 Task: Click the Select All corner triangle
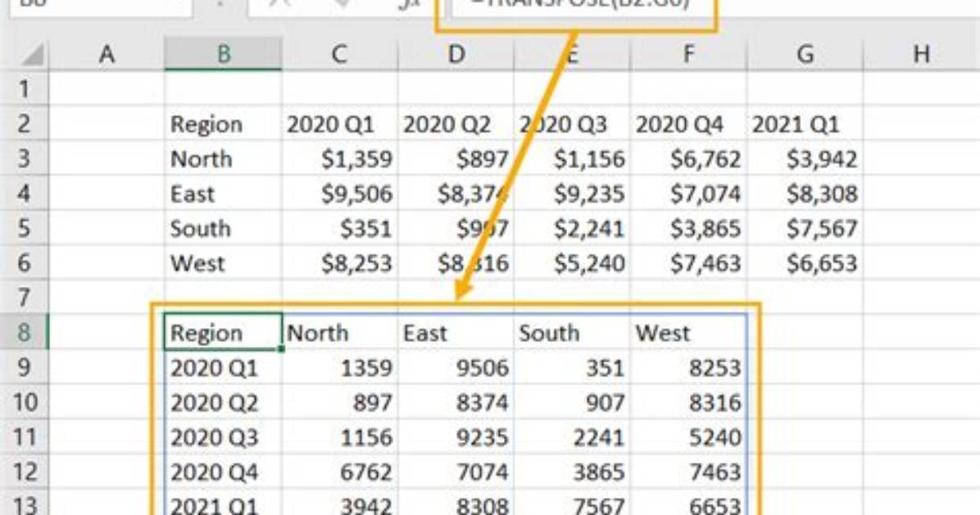coord(32,55)
